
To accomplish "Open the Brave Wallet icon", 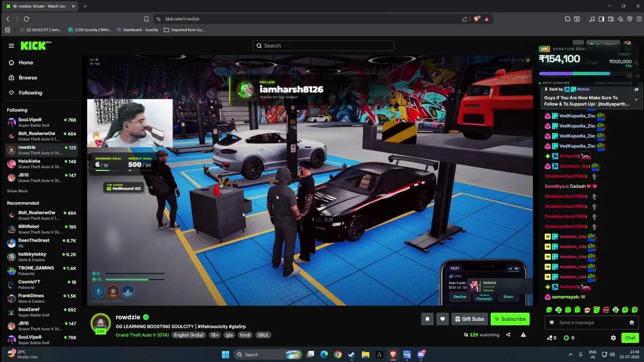I will 611,19.
